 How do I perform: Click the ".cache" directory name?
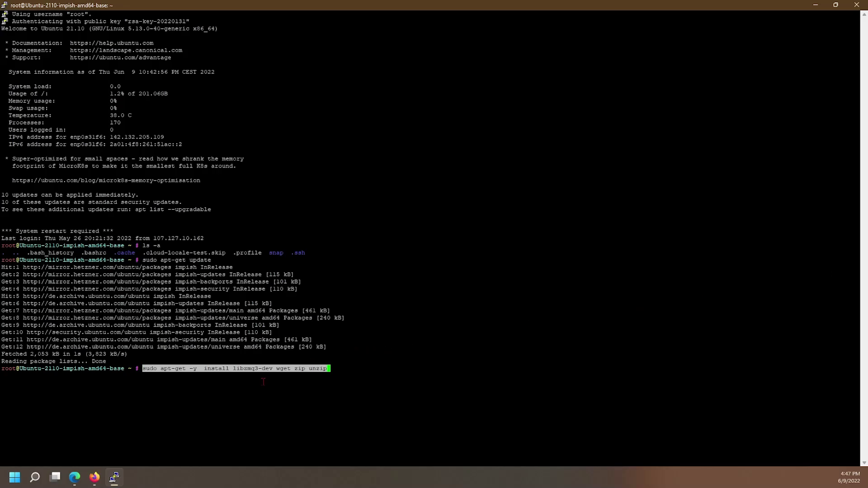(x=124, y=253)
